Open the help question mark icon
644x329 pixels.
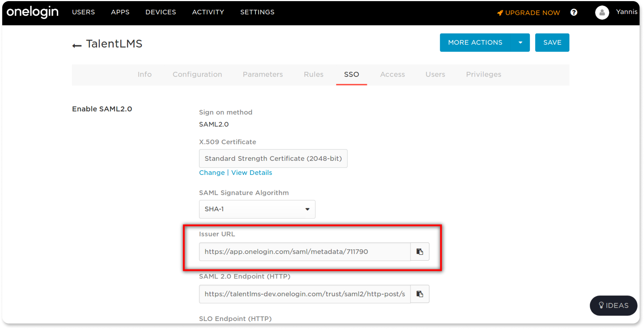(x=574, y=12)
